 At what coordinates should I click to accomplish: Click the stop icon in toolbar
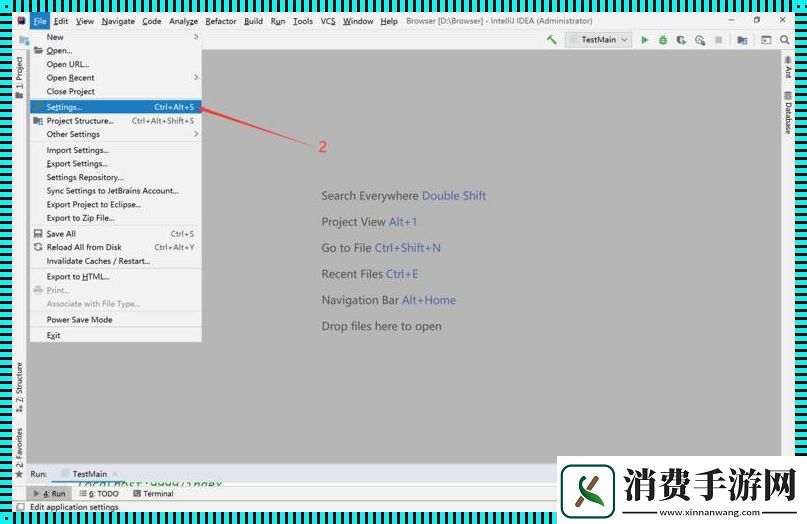[x=719, y=40]
